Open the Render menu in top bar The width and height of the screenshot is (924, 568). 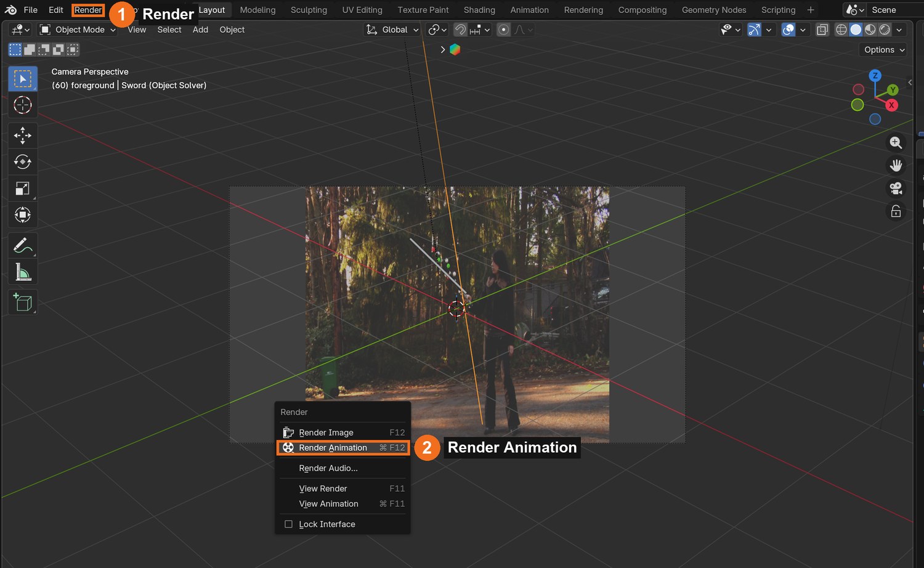pyautogui.click(x=88, y=10)
